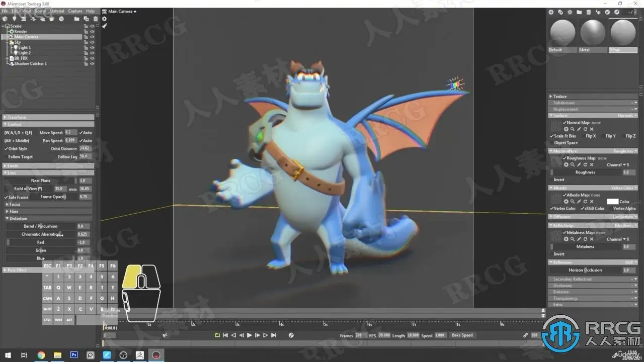Viewport: 644px width, 362px height.
Task: Open the Albedo Vertex Color dropdown
Action: coord(624,188)
